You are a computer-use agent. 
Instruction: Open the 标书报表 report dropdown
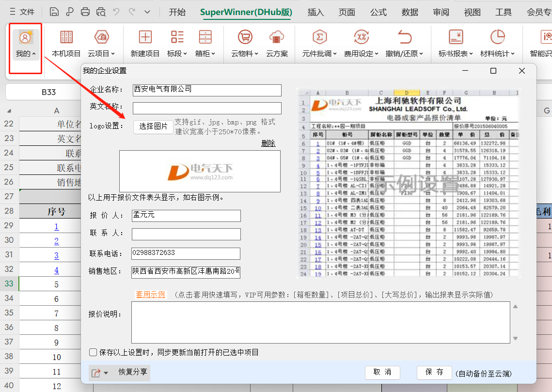tap(456, 44)
